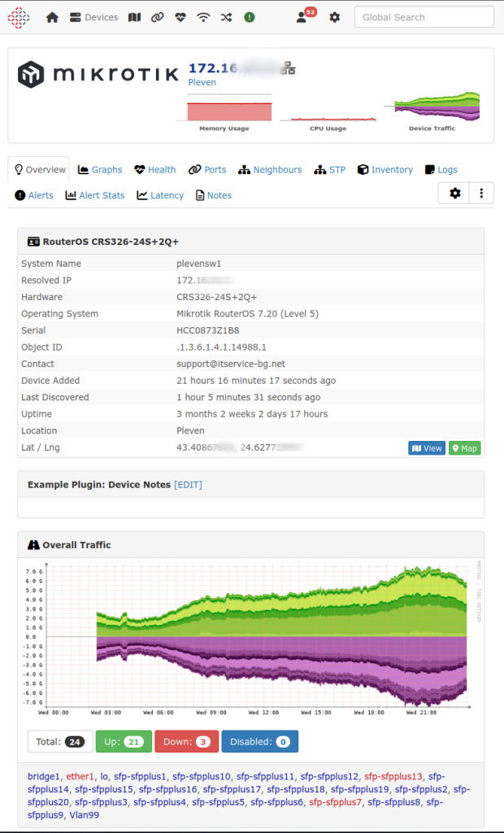Screen dimensions: 504x833
Task: Click the home icon in navbar
Action: pos(52,17)
